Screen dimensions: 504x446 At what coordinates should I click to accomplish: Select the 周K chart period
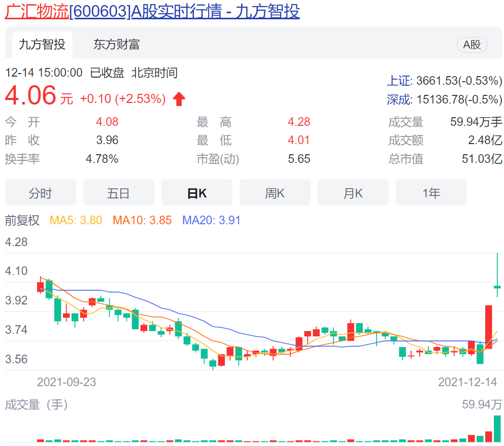click(x=275, y=193)
